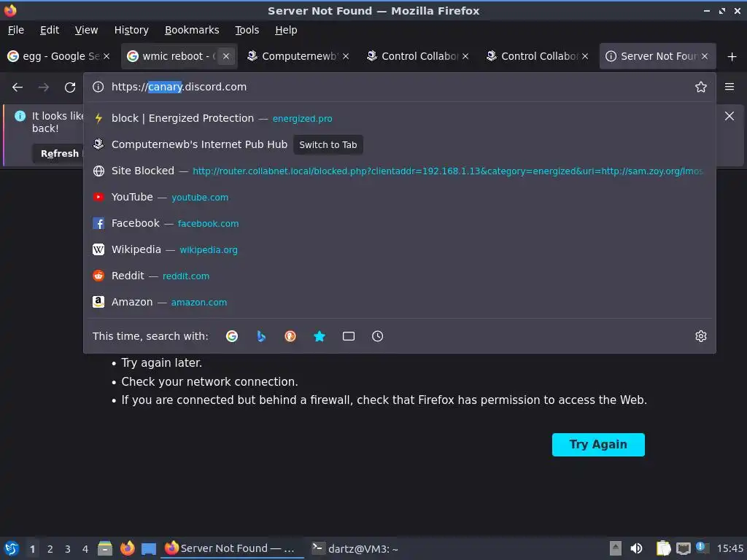747x560 pixels.
Task: Search history with the clock icon
Action: 377,336
